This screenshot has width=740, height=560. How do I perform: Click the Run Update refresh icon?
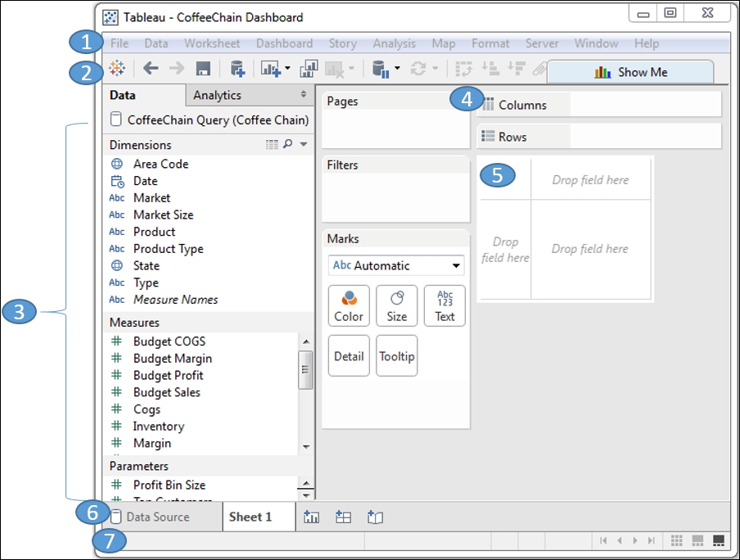click(418, 69)
